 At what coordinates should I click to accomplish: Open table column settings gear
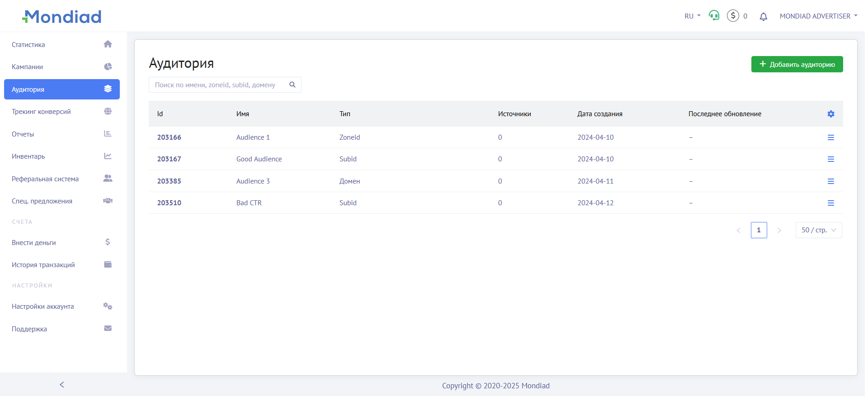(830, 114)
